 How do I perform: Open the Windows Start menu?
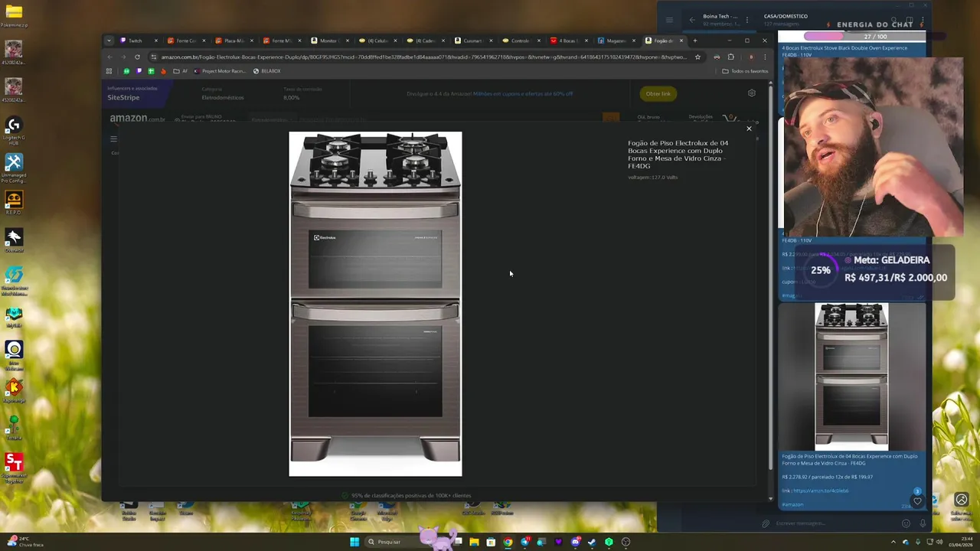354,542
